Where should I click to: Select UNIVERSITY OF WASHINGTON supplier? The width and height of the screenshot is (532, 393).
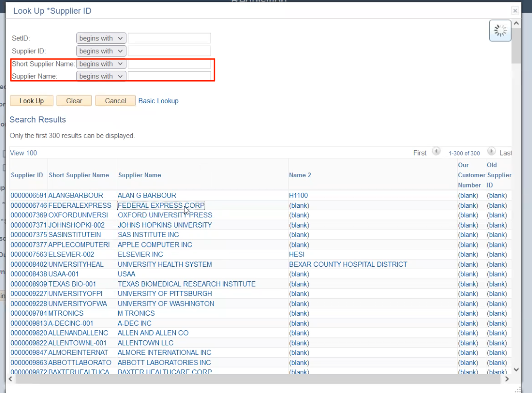tap(166, 304)
